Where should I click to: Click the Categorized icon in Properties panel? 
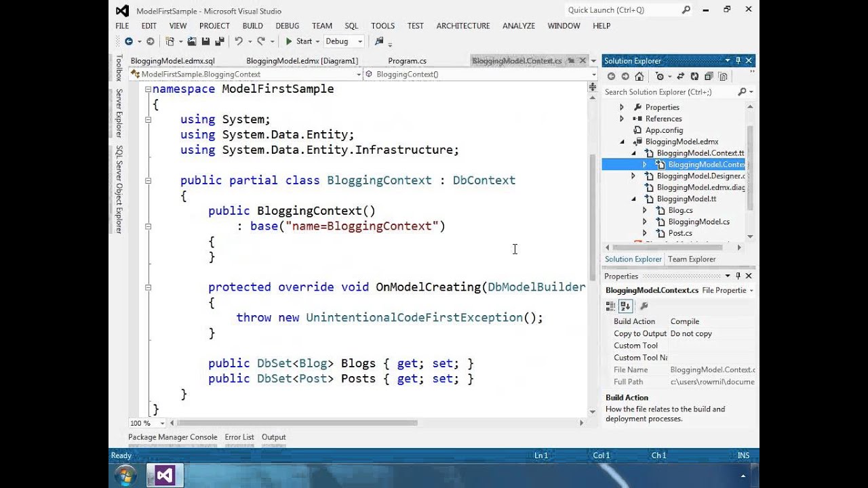tap(610, 306)
